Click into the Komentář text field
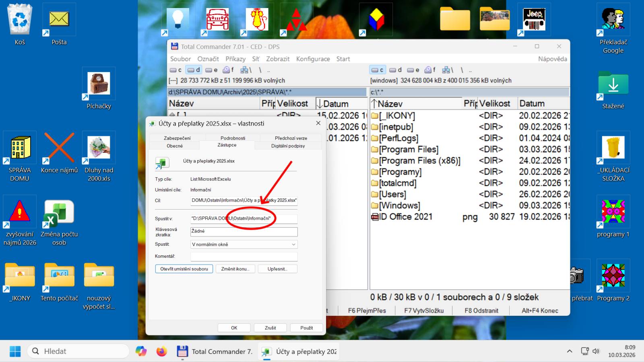The width and height of the screenshot is (644, 362). click(244, 256)
